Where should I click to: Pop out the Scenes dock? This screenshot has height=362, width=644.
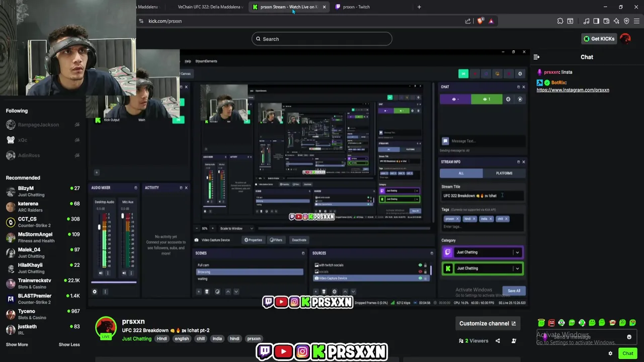click(303, 253)
